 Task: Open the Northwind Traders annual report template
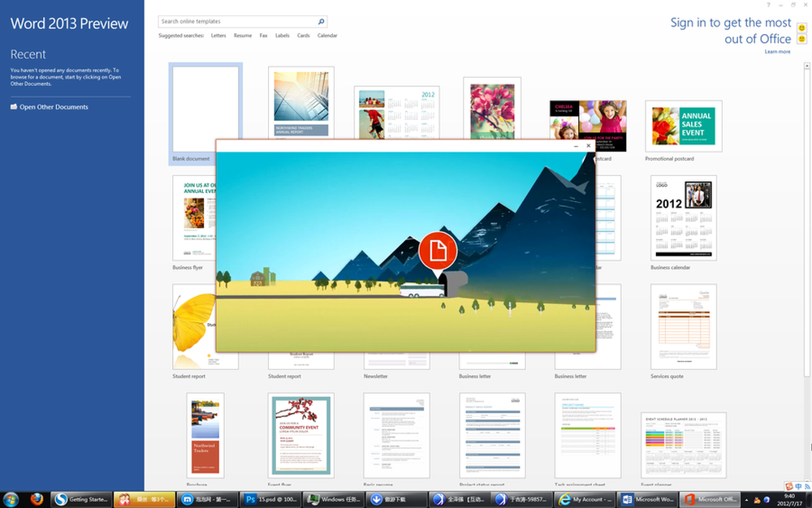coord(301,102)
